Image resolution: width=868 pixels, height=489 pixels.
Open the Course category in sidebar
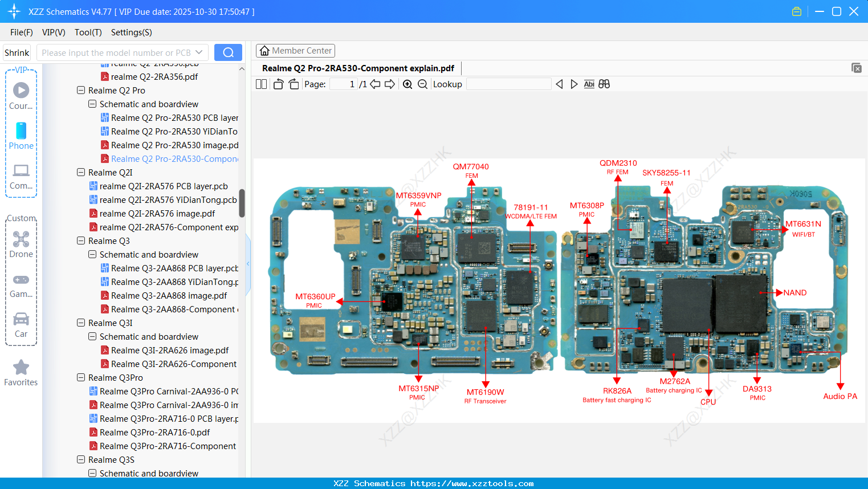point(21,96)
